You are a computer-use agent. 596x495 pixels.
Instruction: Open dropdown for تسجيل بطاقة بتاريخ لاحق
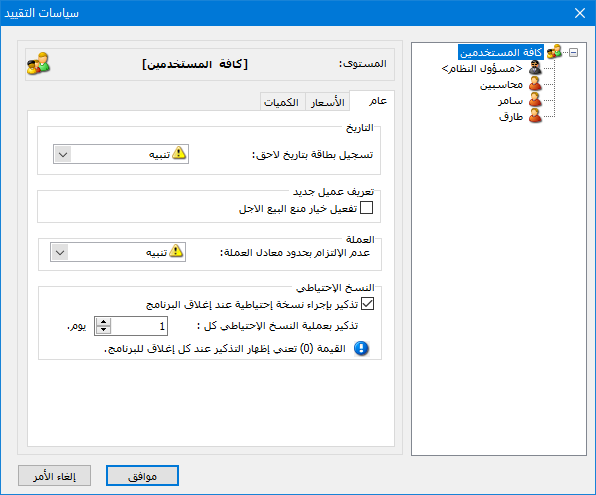tap(63, 154)
